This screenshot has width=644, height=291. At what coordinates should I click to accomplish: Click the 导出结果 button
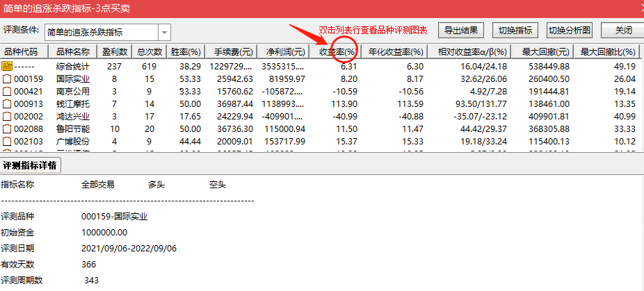(461, 30)
